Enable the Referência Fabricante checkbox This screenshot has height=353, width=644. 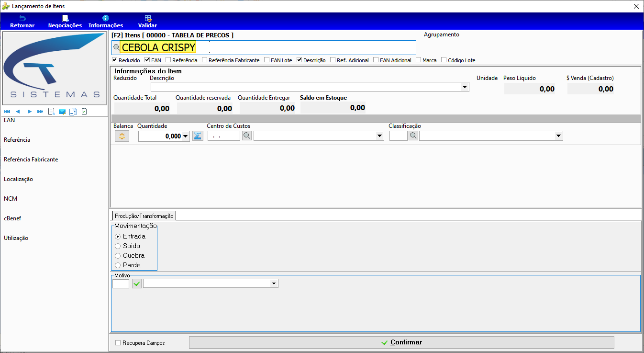click(205, 60)
